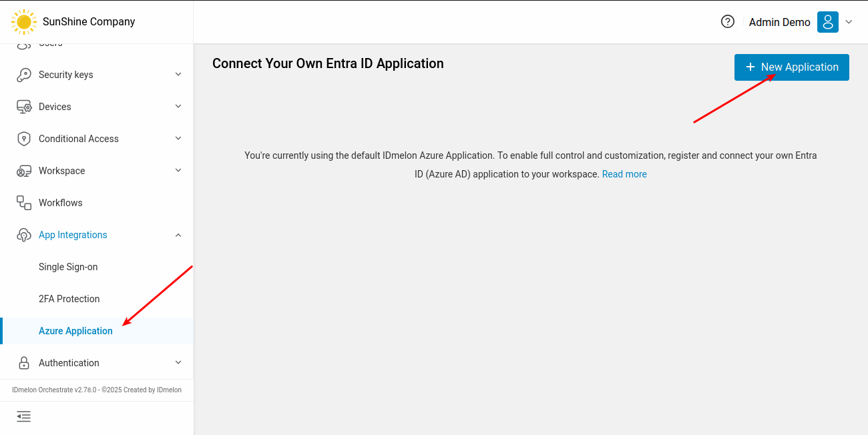Click the Workflows diagram icon
The height and width of the screenshot is (435, 868).
click(24, 203)
